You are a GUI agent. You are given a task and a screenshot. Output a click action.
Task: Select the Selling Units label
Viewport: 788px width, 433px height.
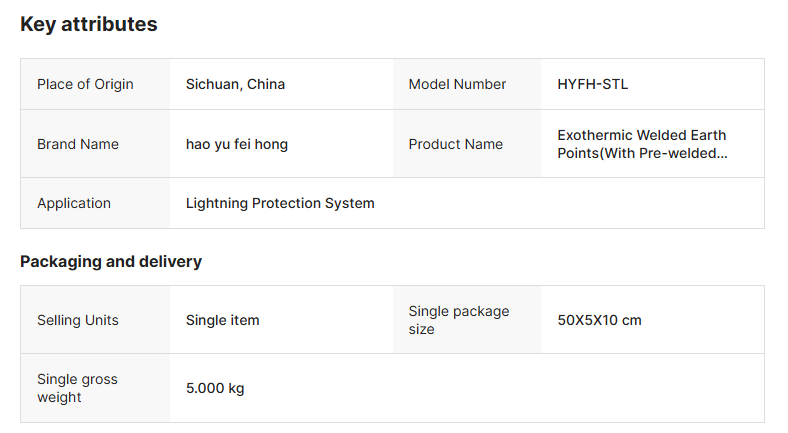pyautogui.click(x=78, y=320)
